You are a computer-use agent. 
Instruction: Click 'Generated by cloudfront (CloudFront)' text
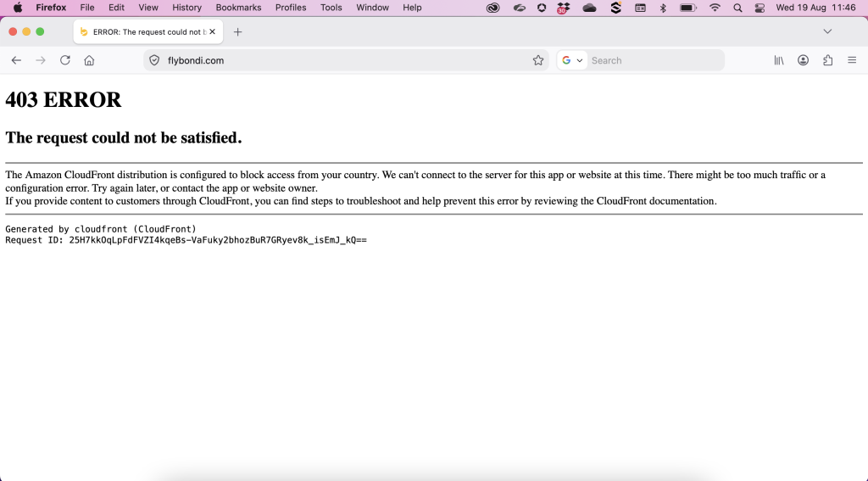[101, 229]
